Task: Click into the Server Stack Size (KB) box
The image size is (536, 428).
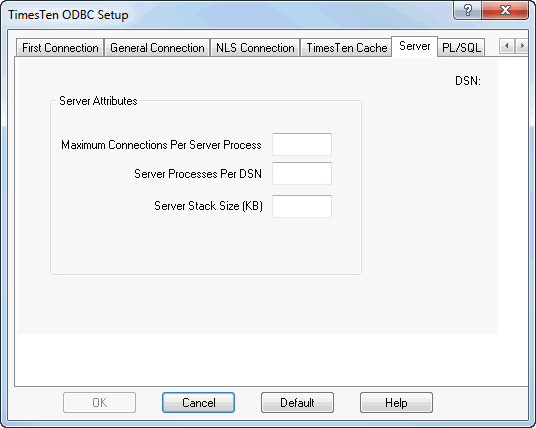Action: [302, 206]
